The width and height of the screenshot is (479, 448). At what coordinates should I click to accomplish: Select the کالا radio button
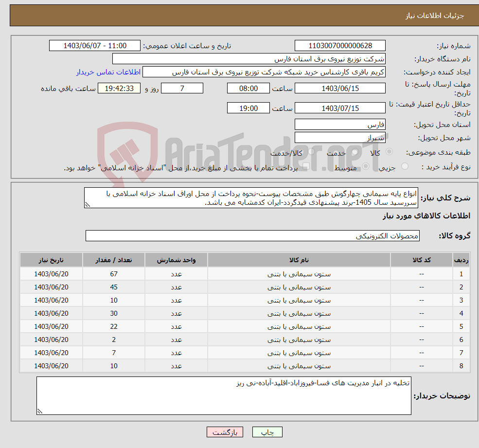tap(389, 152)
